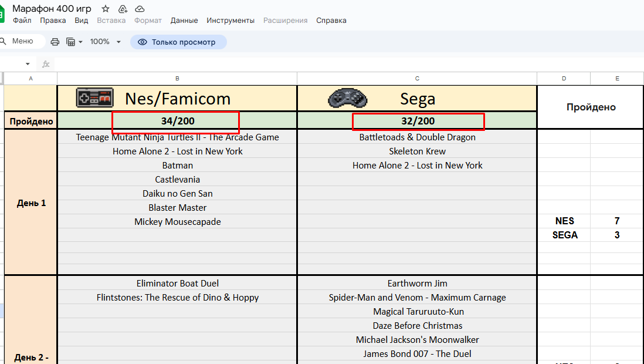The height and width of the screenshot is (364, 644).
Task: Select the Day 1 SEGA value 3
Action: pyautogui.click(x=617, y=235)
